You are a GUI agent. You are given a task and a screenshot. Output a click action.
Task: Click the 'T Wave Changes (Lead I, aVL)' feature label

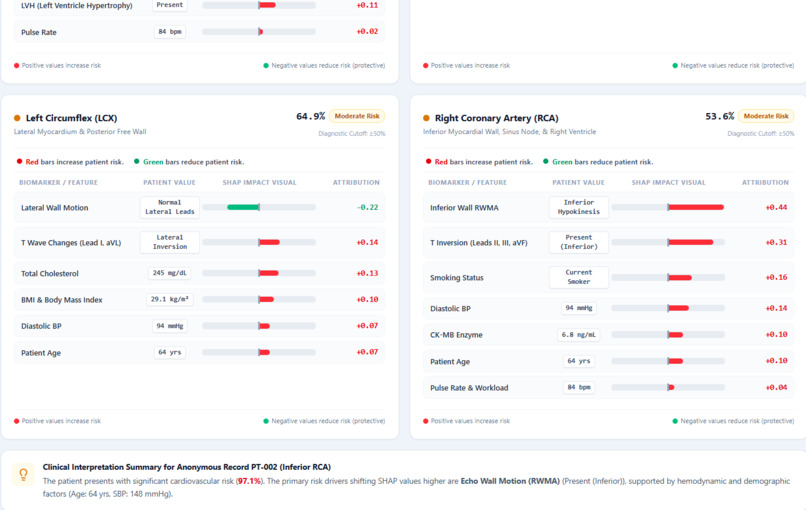pyautogui.click(x=71, y=243)
